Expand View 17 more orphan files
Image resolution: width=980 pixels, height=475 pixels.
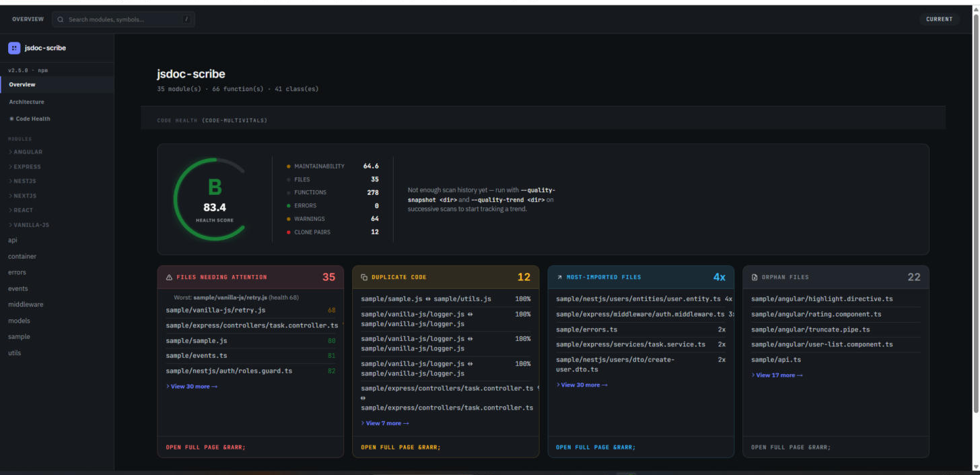(777, 375)
